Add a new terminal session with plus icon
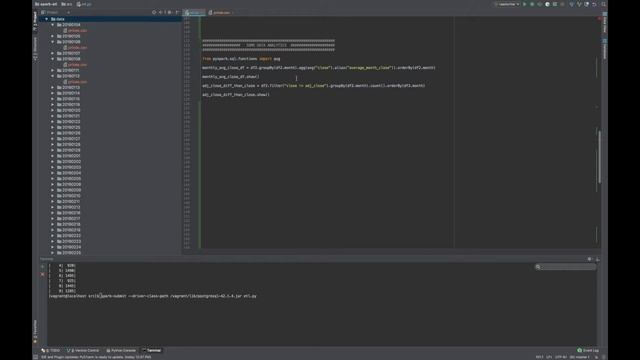 [x=42, y=267]
